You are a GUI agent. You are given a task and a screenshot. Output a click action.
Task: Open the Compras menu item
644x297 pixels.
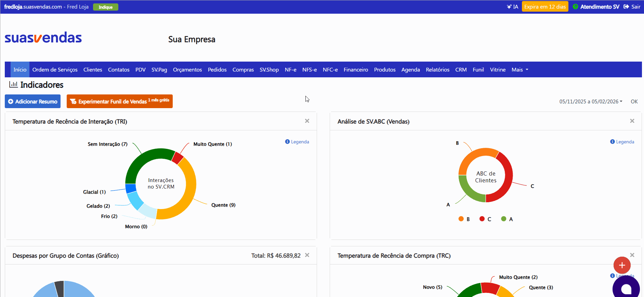pyautogui.click(x=243, y=69)
